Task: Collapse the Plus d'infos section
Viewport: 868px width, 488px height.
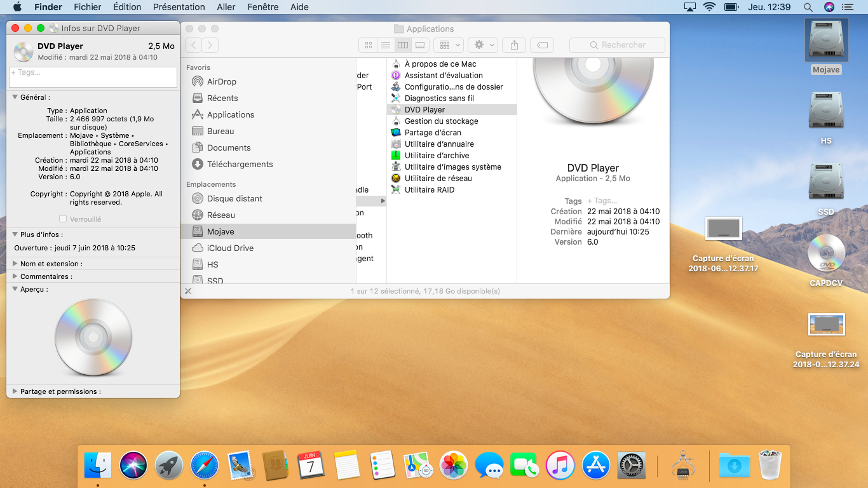Action: 15,234
